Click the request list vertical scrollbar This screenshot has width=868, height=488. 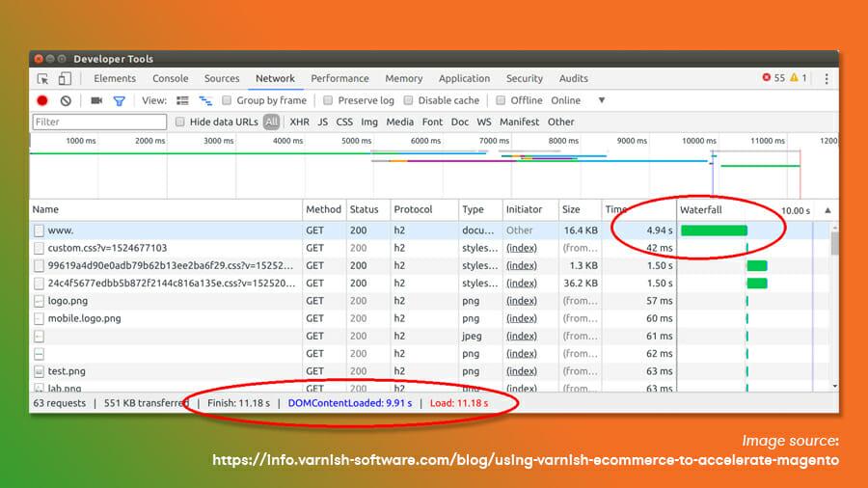834,289
